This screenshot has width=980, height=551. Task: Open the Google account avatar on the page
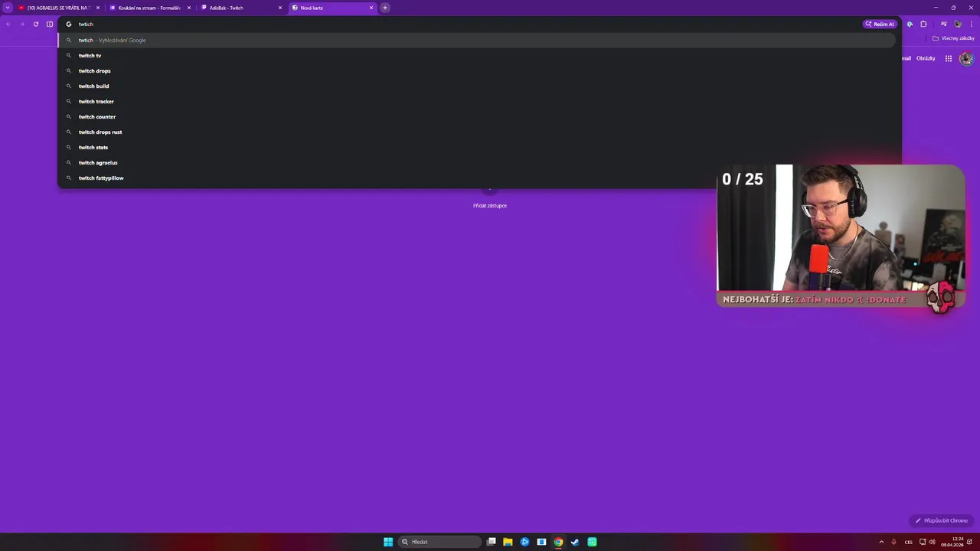point(966,58)
